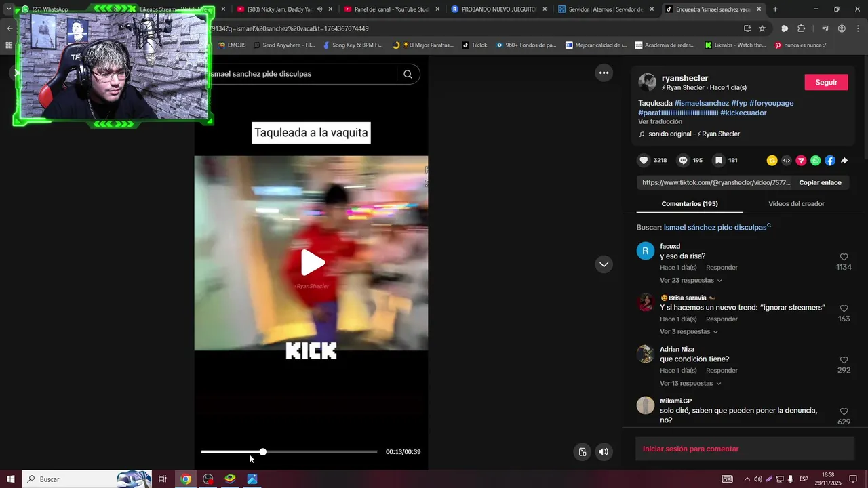Switch to Vídeos del creador tab
Viewport: 868px width, 488px height.
[796, 203]
